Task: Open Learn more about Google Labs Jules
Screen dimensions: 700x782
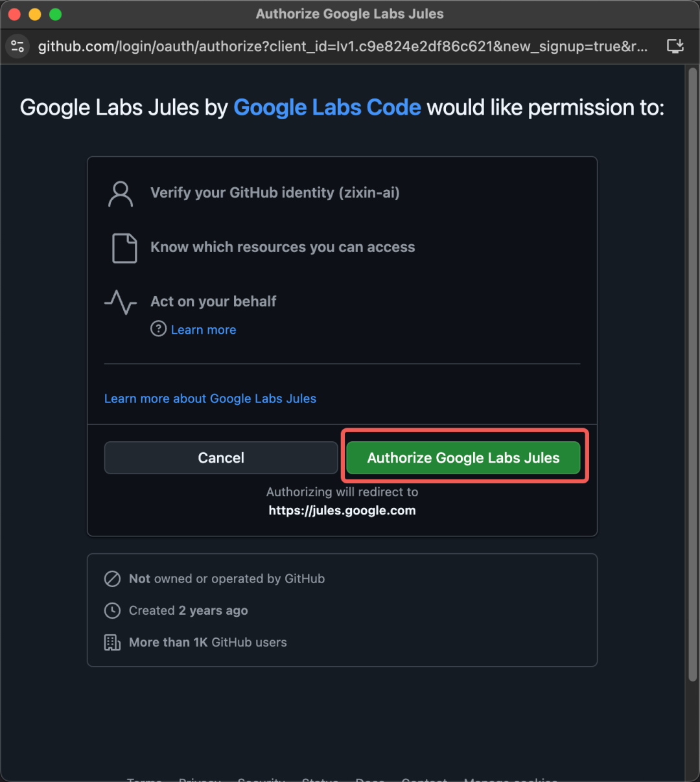Action: click(210, 398)
